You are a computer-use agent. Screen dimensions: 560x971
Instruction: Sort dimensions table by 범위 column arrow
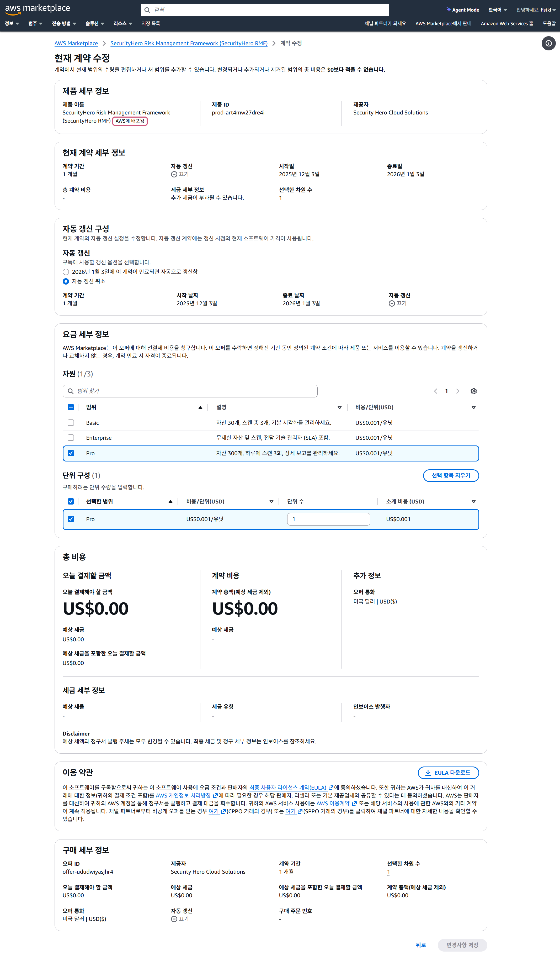point(200,408)
